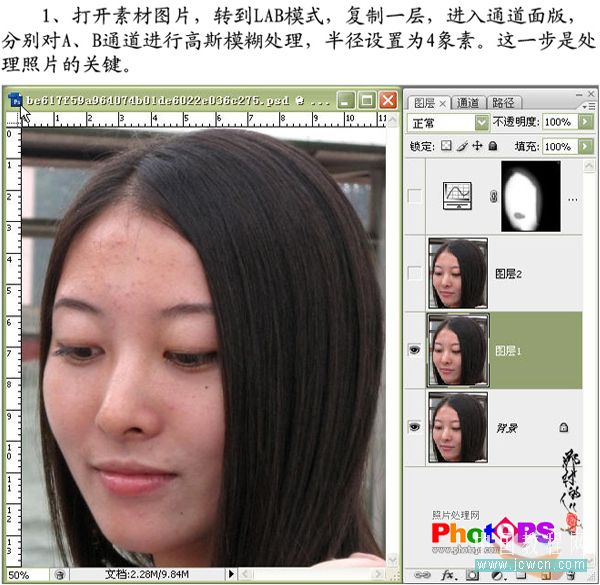600x585 pixels.
Task: Click the horizontal scrollbar left arrow
Action: [246, 574]
